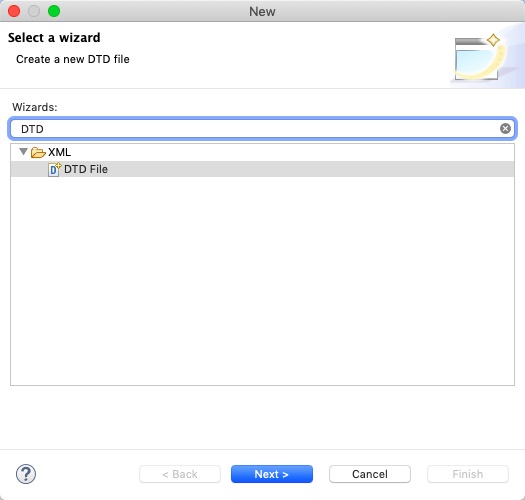
Task: Select the DTD File wizard entry
Action: (x=262, y=169)
